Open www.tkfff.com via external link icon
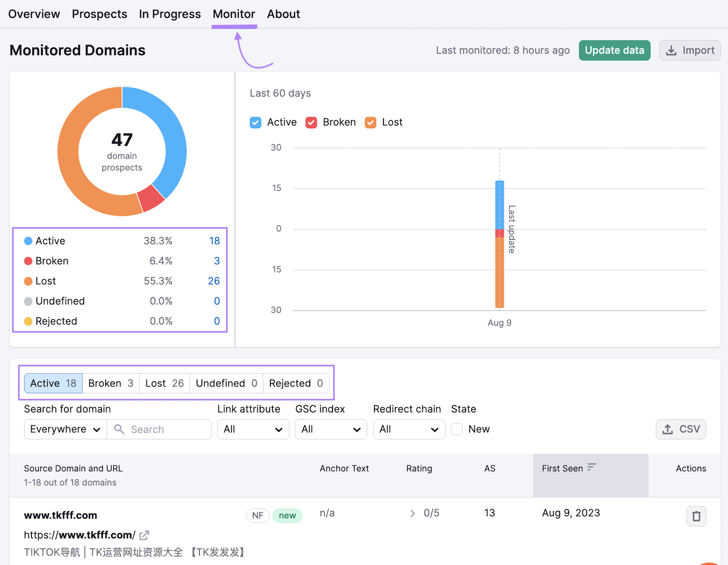Image resolution: width=728 pixels, height=565 pixels. click(x=144, y=535)
